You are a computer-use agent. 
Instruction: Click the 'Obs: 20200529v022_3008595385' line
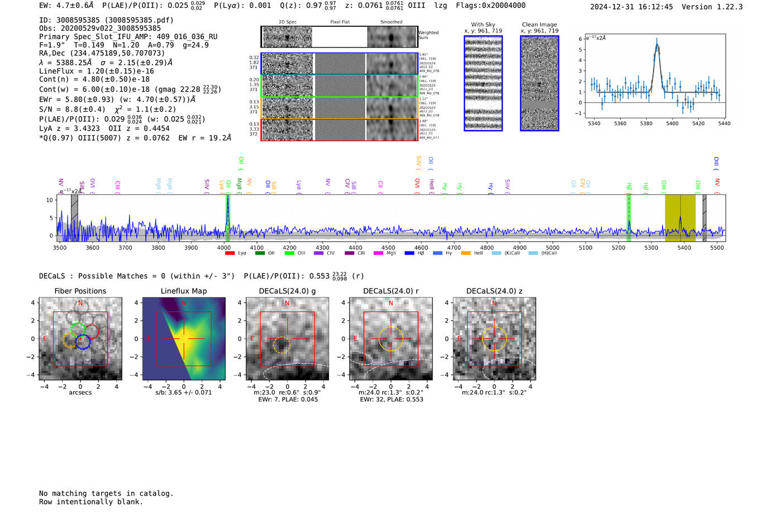tap(100, 28)
